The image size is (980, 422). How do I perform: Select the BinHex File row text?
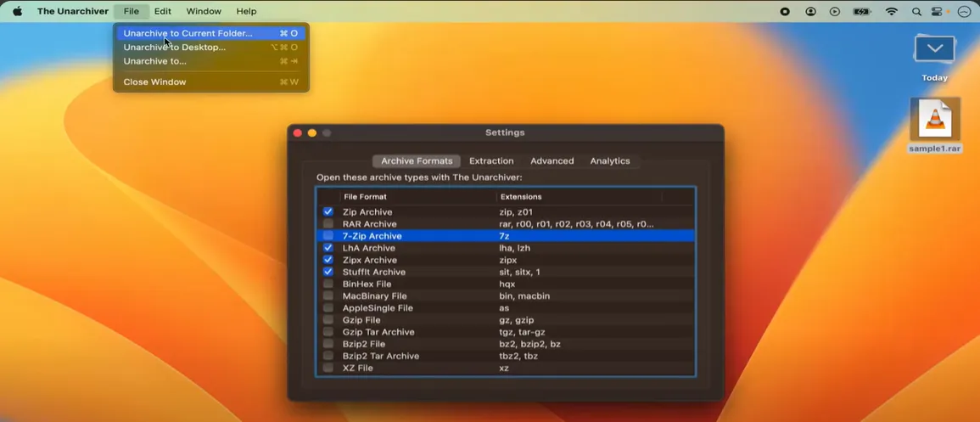click(367, 284)
